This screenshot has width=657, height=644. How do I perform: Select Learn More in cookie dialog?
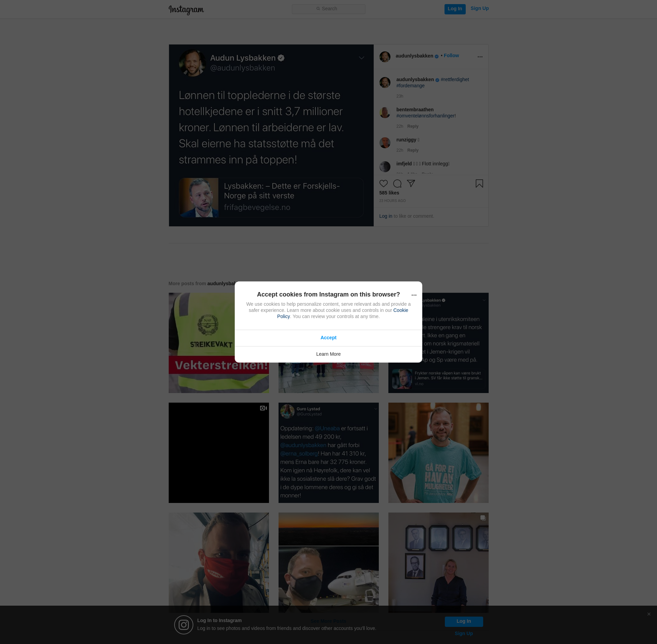click(x=328, y=354)
